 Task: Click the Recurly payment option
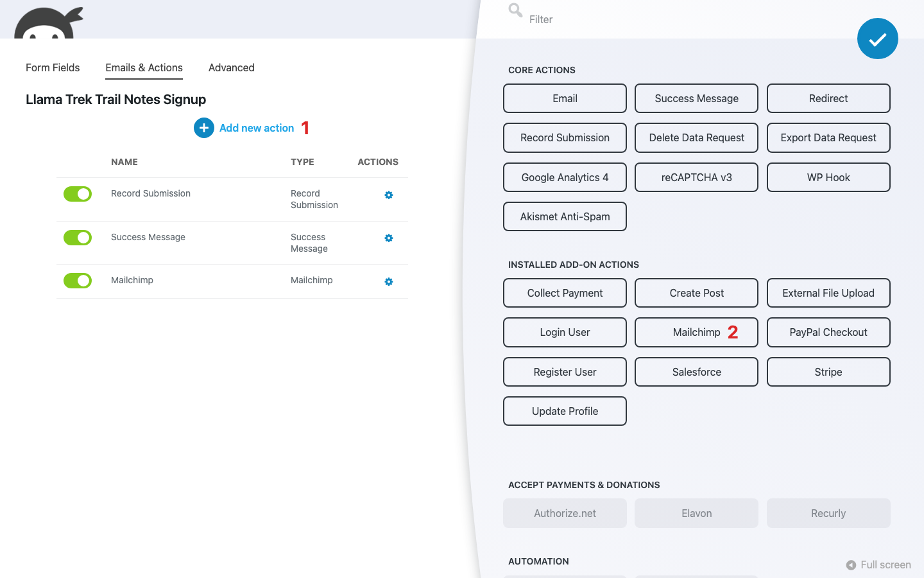tap(828, 513)
